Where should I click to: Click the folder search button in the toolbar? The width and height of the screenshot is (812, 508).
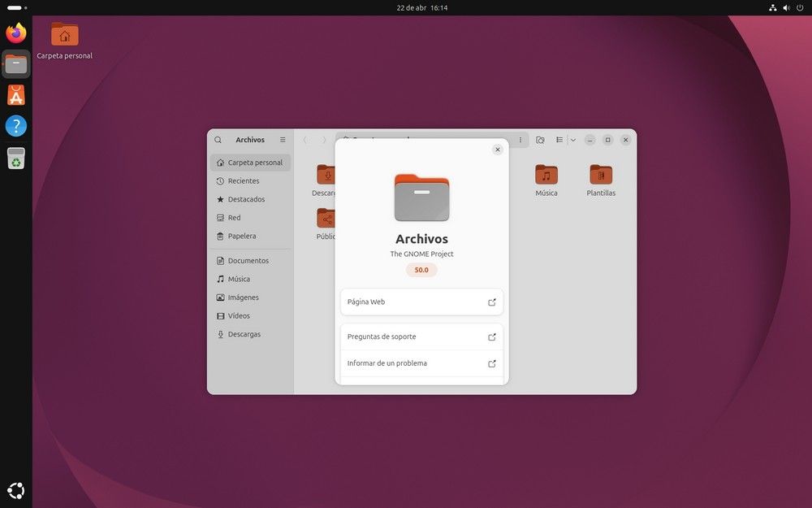click(x=540, y=140)
